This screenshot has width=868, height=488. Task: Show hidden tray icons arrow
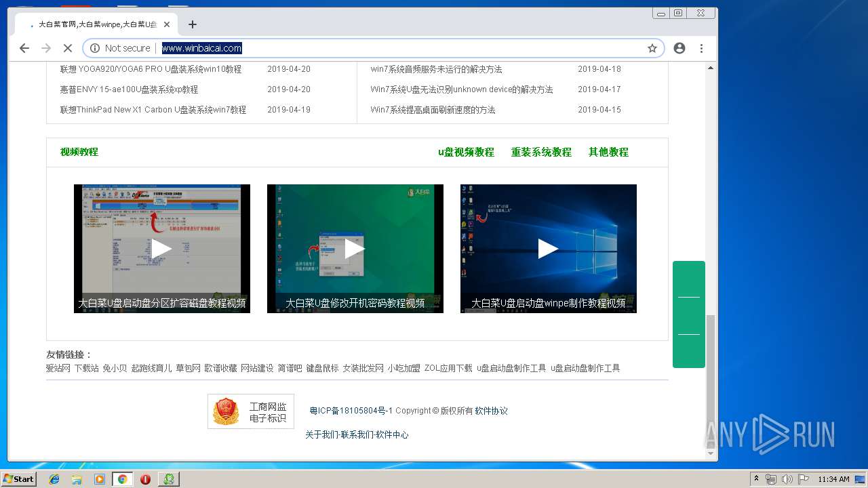click(x=756, y=479)
